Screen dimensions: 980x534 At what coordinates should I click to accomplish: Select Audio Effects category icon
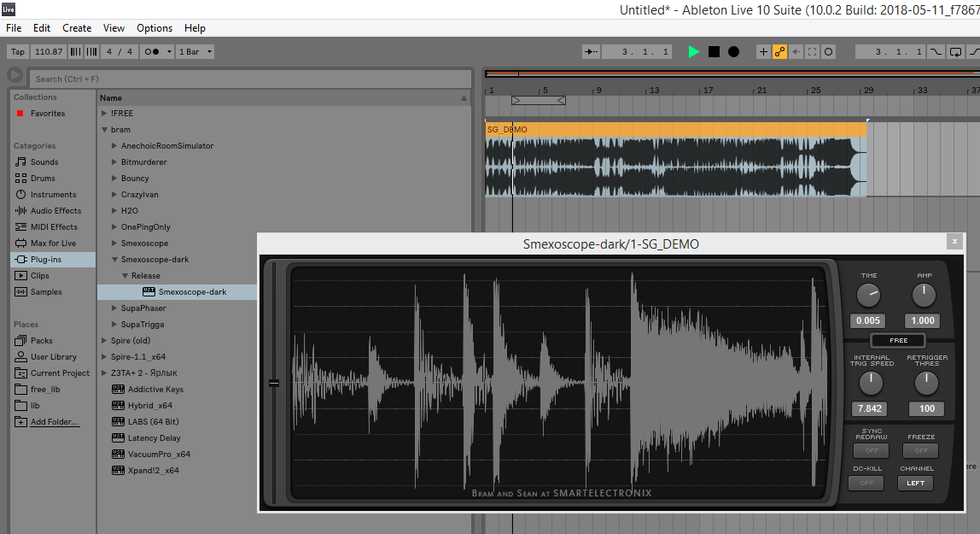coord(20,211)
